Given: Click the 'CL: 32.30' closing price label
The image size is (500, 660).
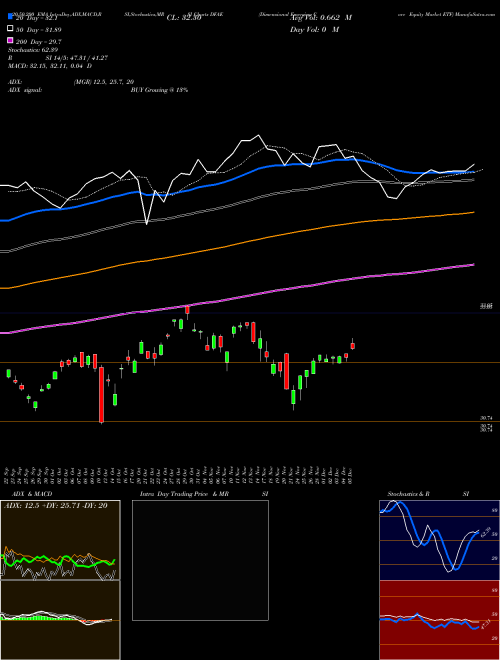Looking at the screenshot, I should (x=184, y=18).
